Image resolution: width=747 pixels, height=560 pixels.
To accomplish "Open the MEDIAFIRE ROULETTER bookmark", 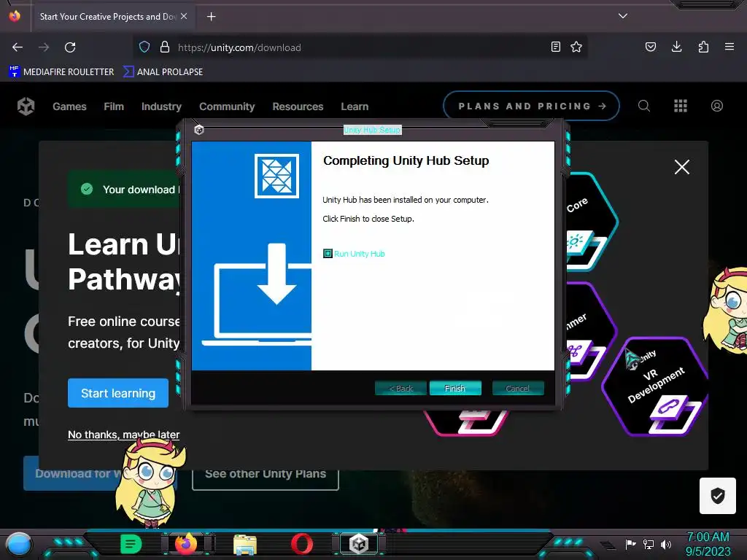I will 61,72.
